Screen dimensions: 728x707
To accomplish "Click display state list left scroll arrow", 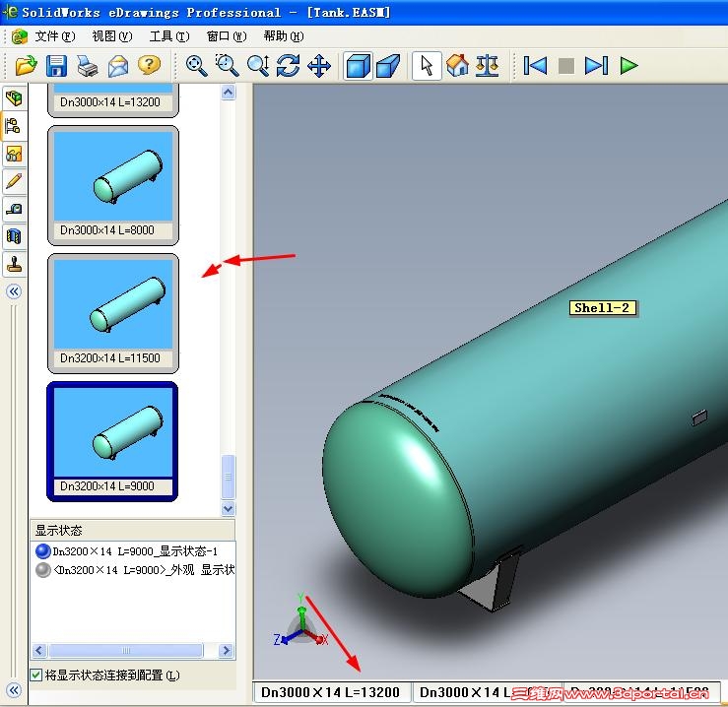I will [39, 650].
